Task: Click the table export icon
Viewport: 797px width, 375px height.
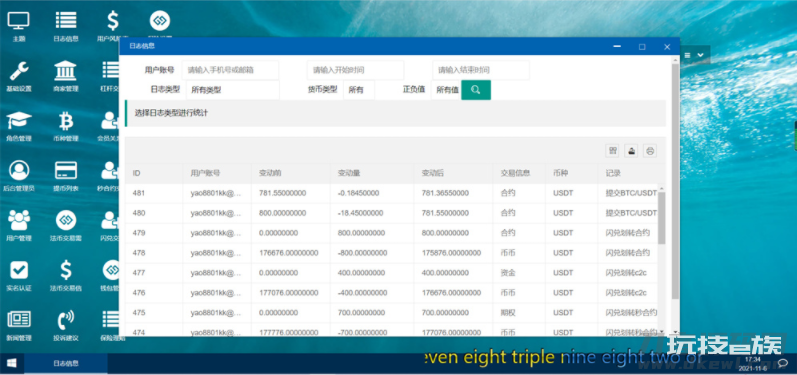Action: coord(631,150)
